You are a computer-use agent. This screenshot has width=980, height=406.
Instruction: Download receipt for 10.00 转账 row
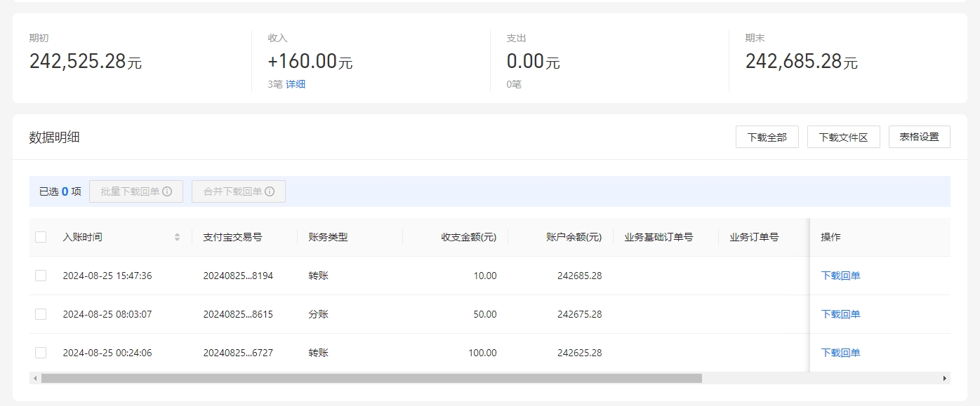[840, 276]
